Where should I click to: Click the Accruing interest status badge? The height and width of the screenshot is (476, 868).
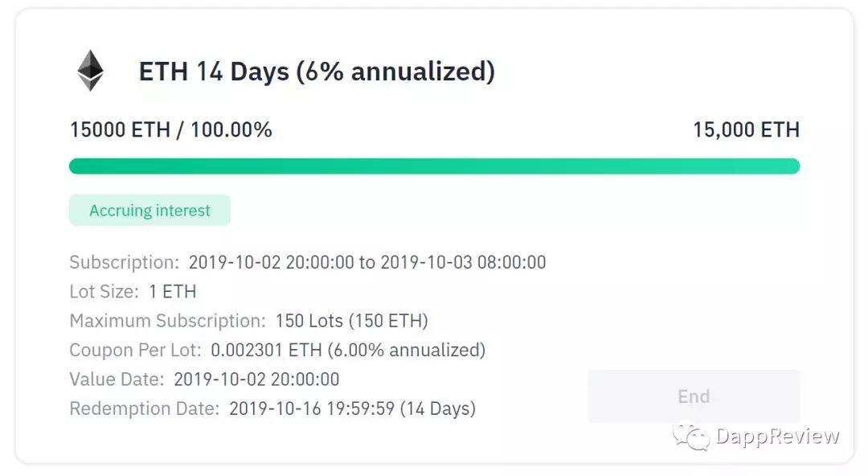(x=149, y=210)
